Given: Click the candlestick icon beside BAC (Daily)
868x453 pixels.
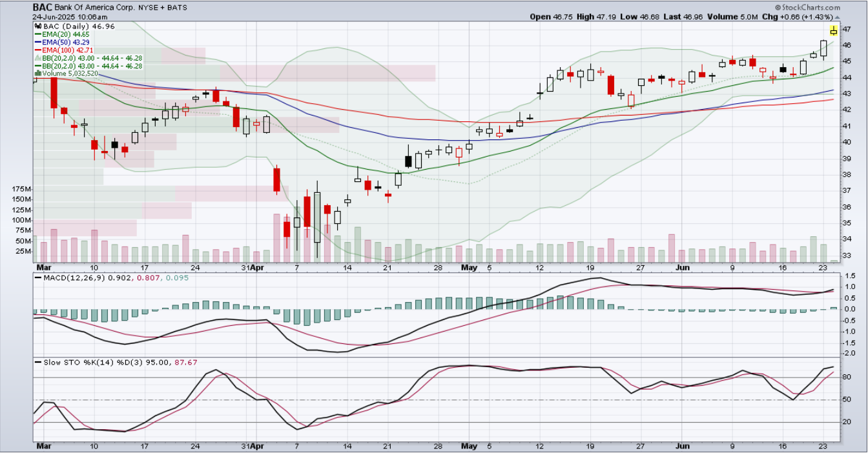Looking at the screenshot, I should pos(37,28).
